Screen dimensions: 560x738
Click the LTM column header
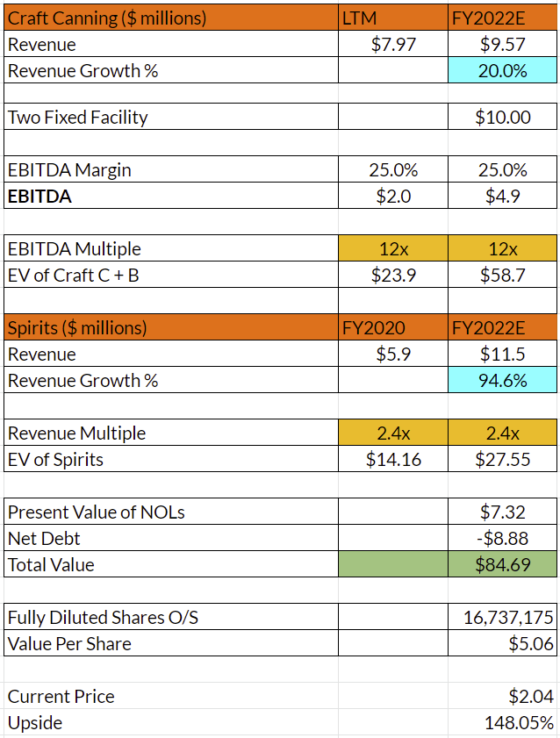click(x=393, y=18)
